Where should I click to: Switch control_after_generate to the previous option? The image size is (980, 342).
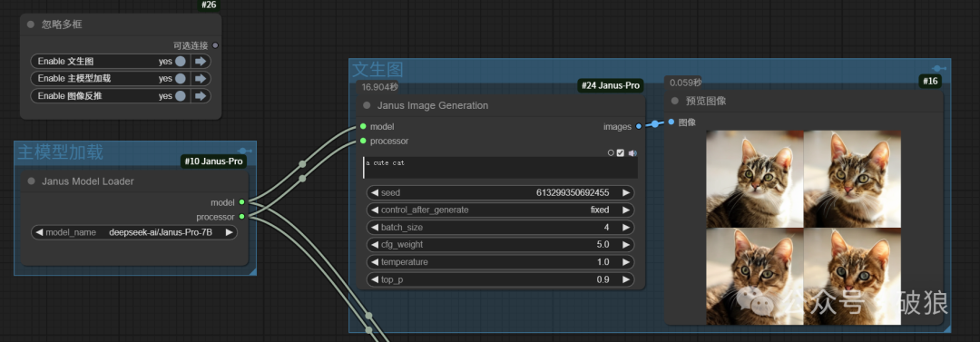click(x=375, y=210)
